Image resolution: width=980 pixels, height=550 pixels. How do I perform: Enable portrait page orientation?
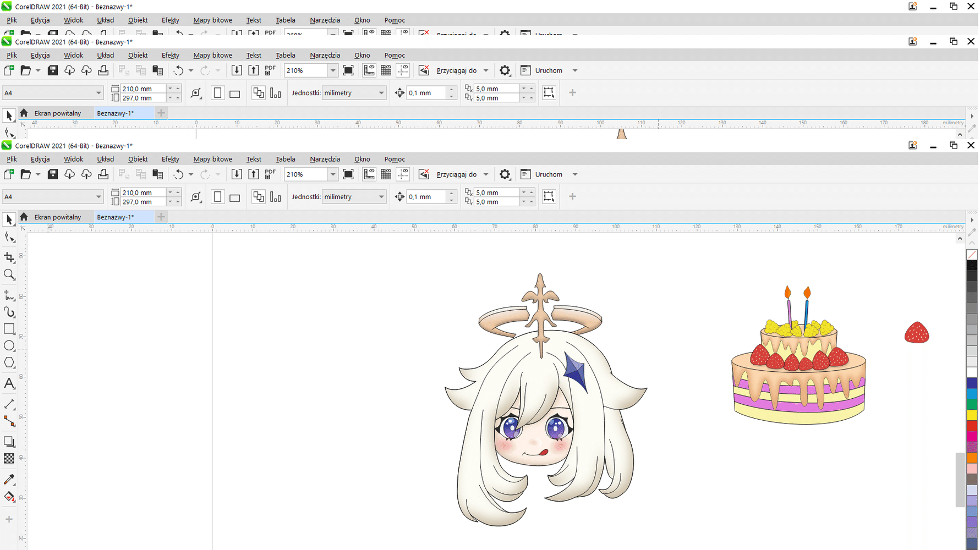(x=217, y=196)
